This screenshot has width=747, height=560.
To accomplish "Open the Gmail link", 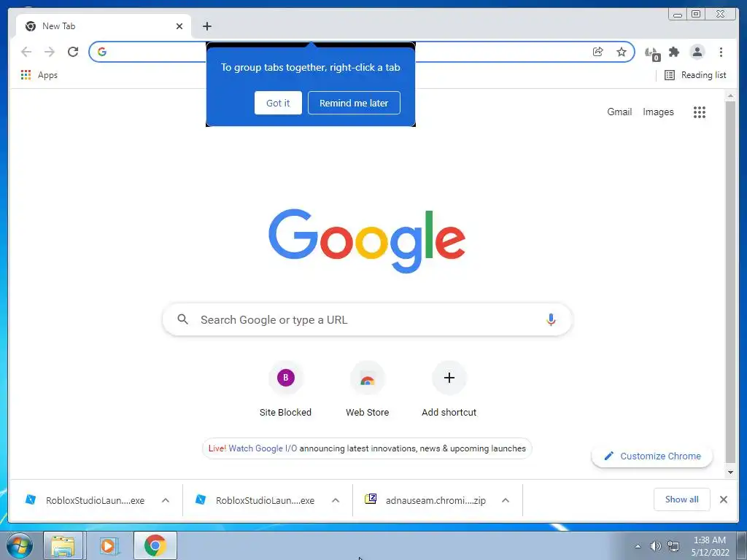I will [x=619, y=112].
